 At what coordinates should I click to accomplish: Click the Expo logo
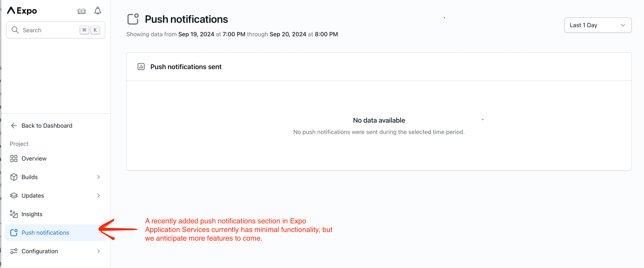[x=22, y=11]
